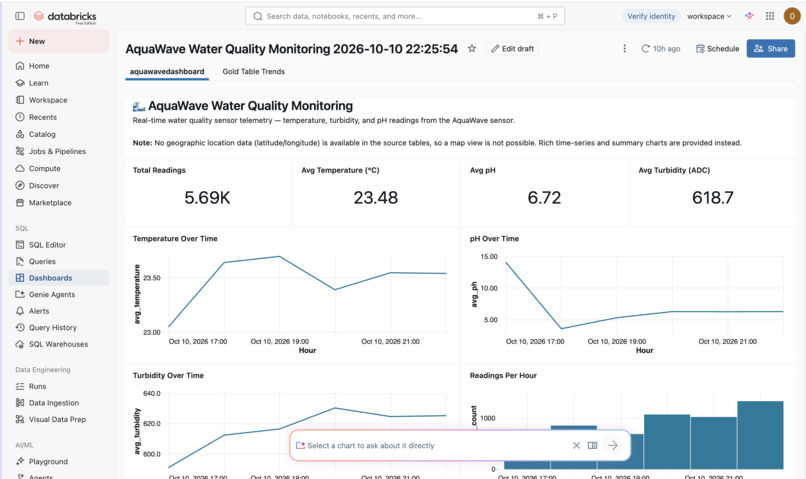The image size is (806, 479).
Task: Open Alerts in the sidebar
Action: (59, 311)
